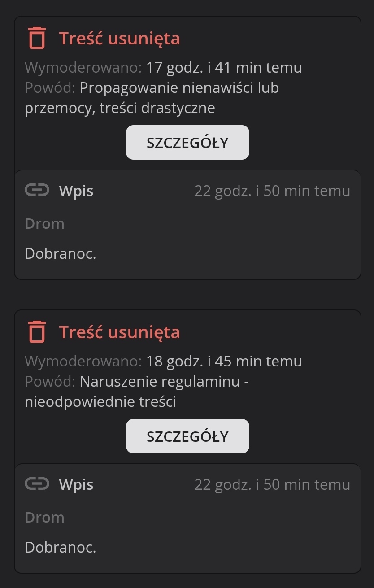Click "Dobranoc." text in regulation-violation removal post
Viewport: 374px width, 588px height.
click(x=61, y=548)
